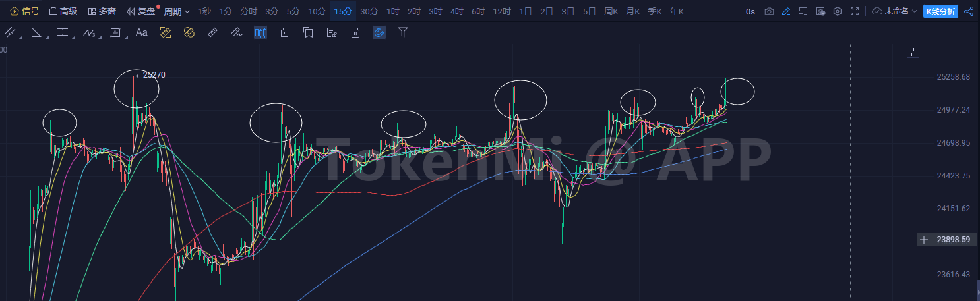
Task: Expand the 未命名 layout dropdown
Action: 895,11
